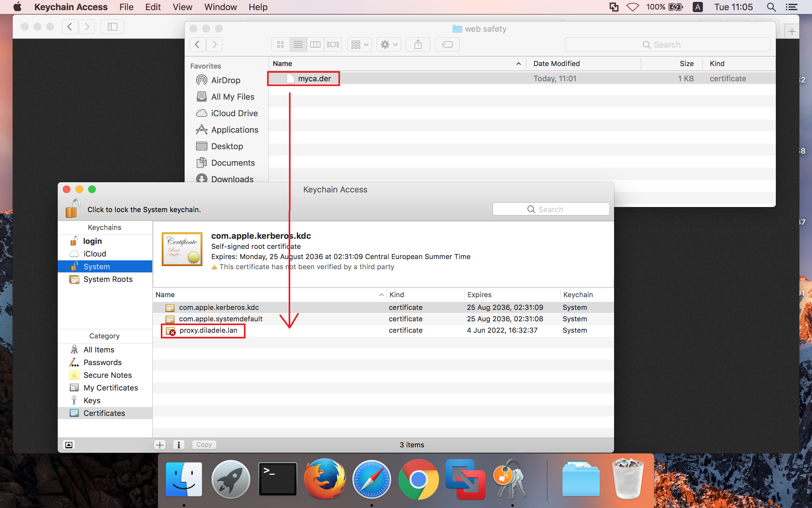Viewport: 812px width, 508px height.
Task: Open the Edit menu
Action: [153, 7]
